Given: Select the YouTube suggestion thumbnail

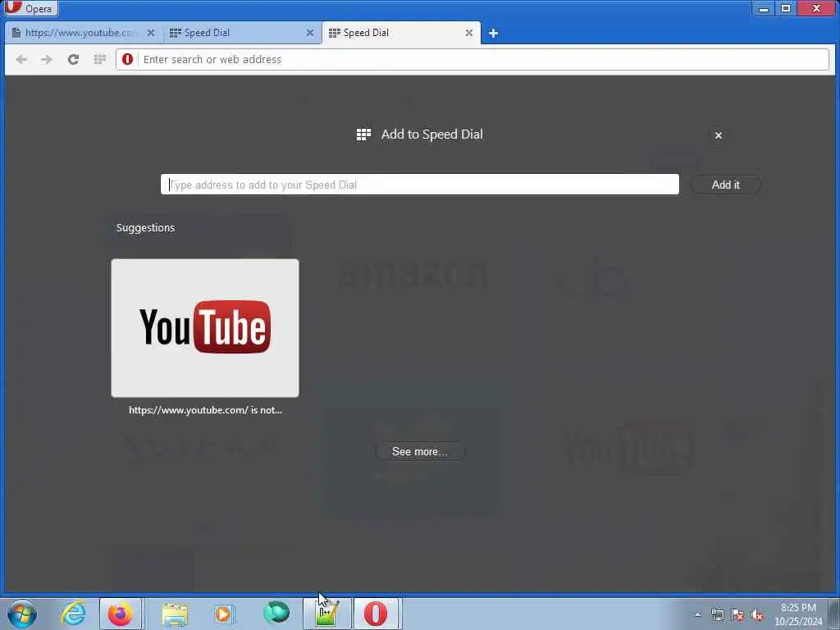Looking at the screenshot, I should (204, 328).
